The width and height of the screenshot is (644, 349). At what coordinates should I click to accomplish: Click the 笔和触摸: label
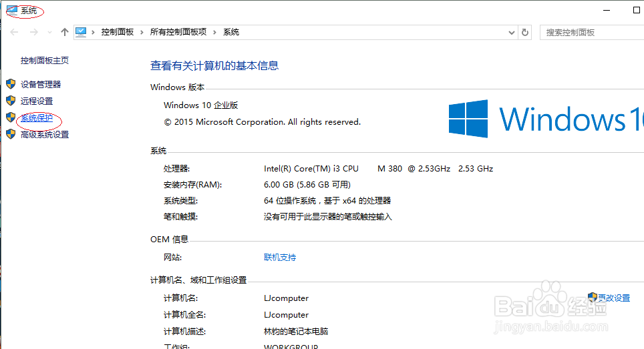pos(181,216)
